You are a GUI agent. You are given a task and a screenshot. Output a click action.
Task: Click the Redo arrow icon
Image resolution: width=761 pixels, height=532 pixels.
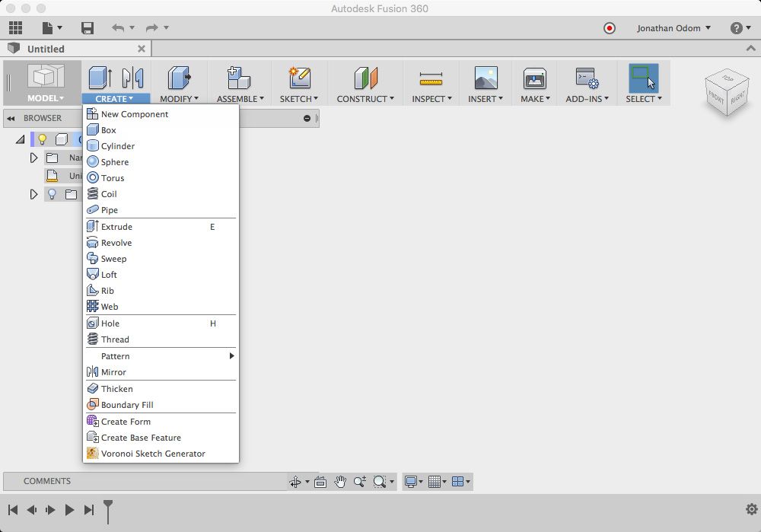pos(152,27)
